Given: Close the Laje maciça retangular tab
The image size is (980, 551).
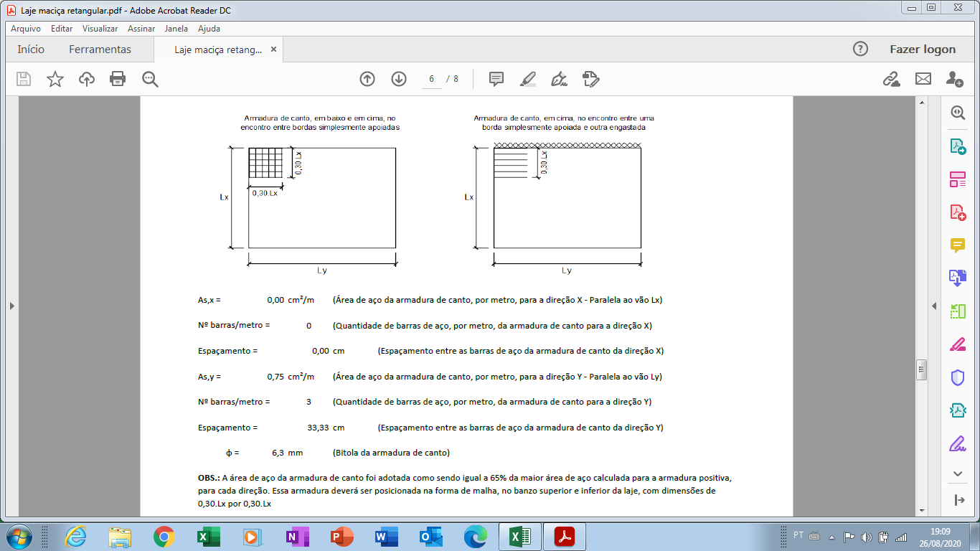Looking at the screenshot, I should pos(273,50).
